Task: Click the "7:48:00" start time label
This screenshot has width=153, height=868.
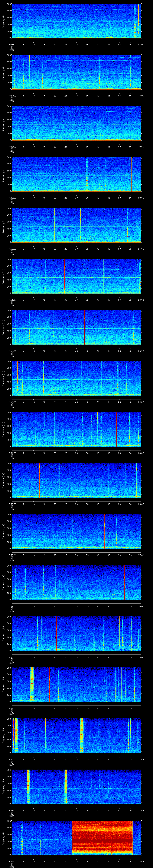Action: click(x=12, y=147)
